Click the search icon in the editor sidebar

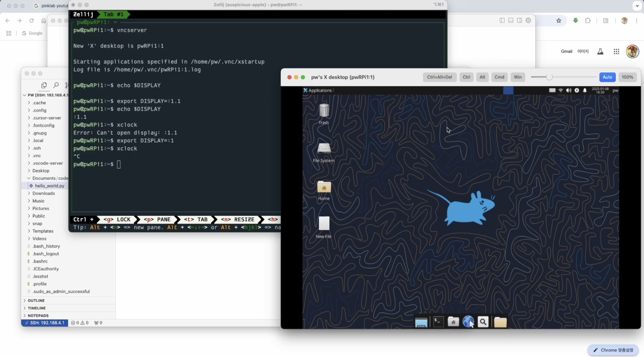[x=56, y=85]
